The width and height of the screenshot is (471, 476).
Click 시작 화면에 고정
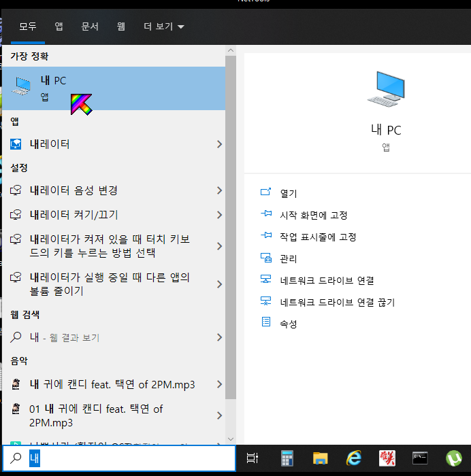pos(313,216)
